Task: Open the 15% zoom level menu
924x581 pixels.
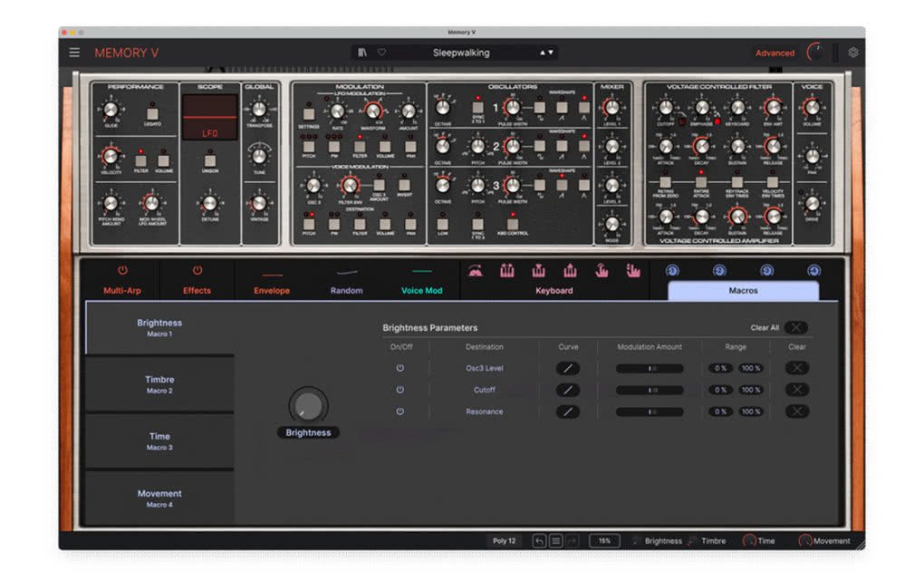Action: click(x=604, y=541)
